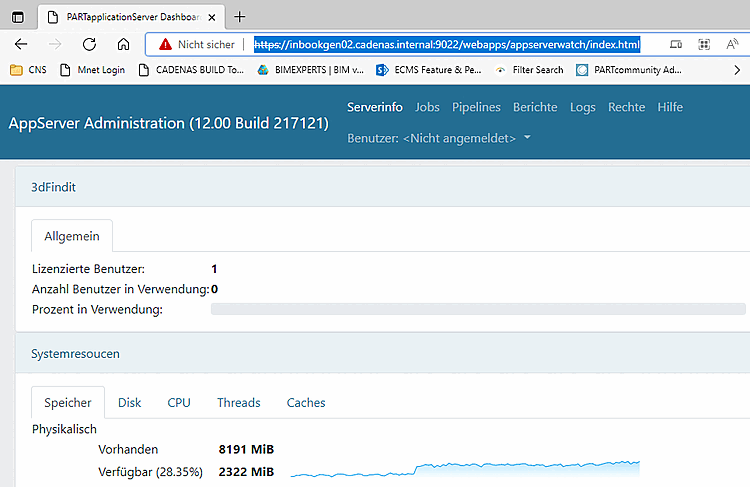Image resolution: width=750 pixels, height=487 pixels.
Task: Open the Jobs menu
Action: tap(427, 107)
